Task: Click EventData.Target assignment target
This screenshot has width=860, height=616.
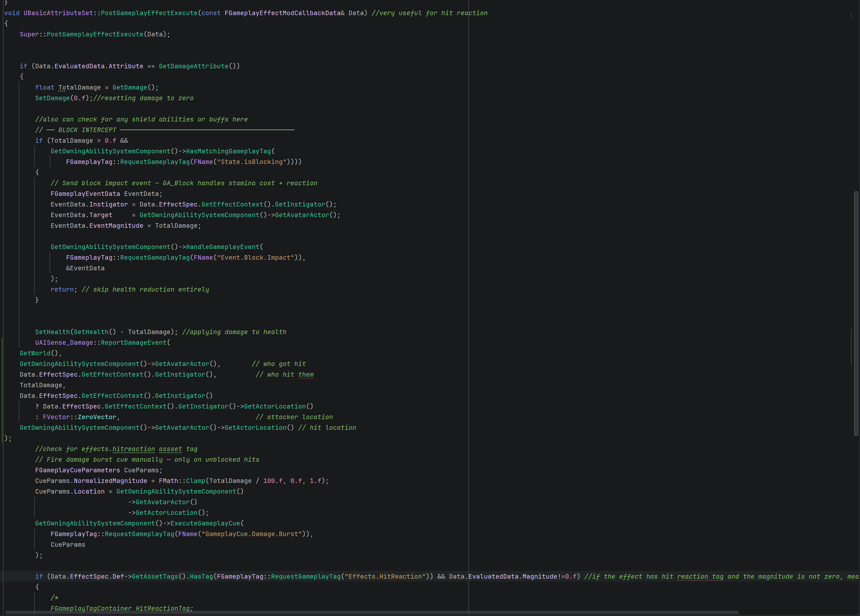Action: pos(82,215)
